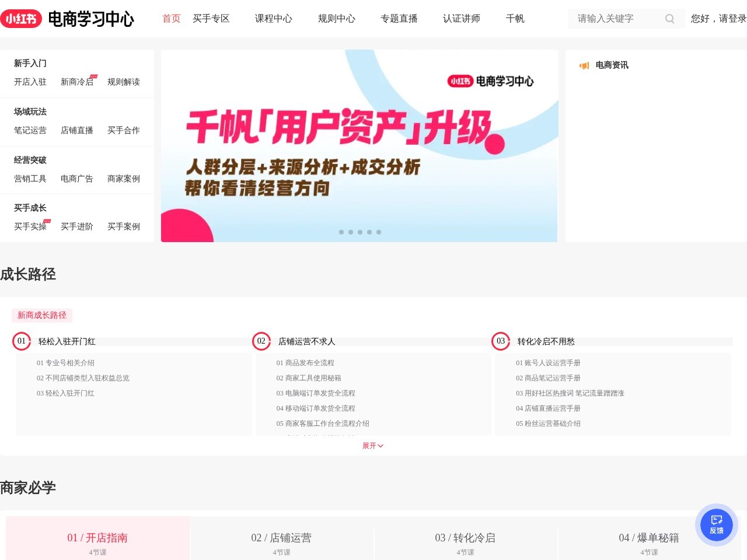The height and width of the screenshot is (560, 747).
Task: Click the Xiaohongshu logo icon
Action: pyautogui.click(x=22, y=19)
